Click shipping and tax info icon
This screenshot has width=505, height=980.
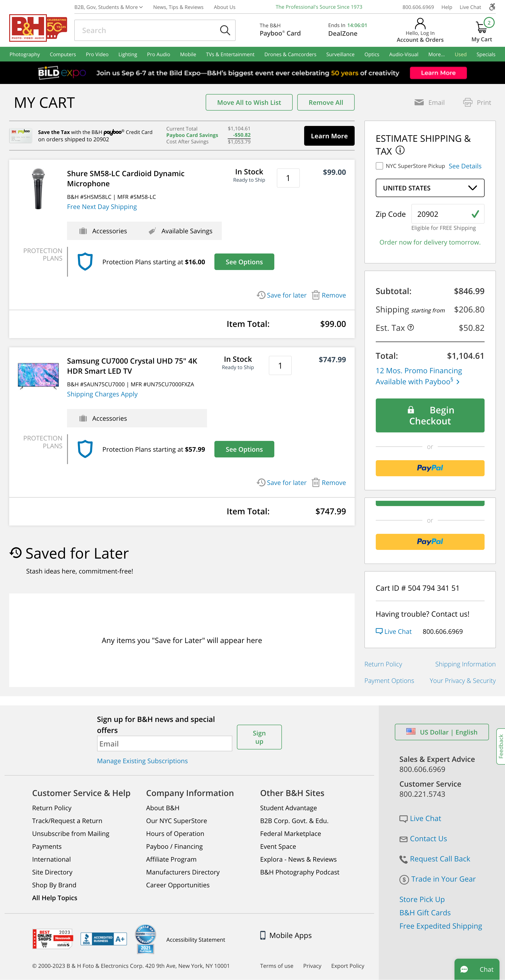click(x=400, y=150)
